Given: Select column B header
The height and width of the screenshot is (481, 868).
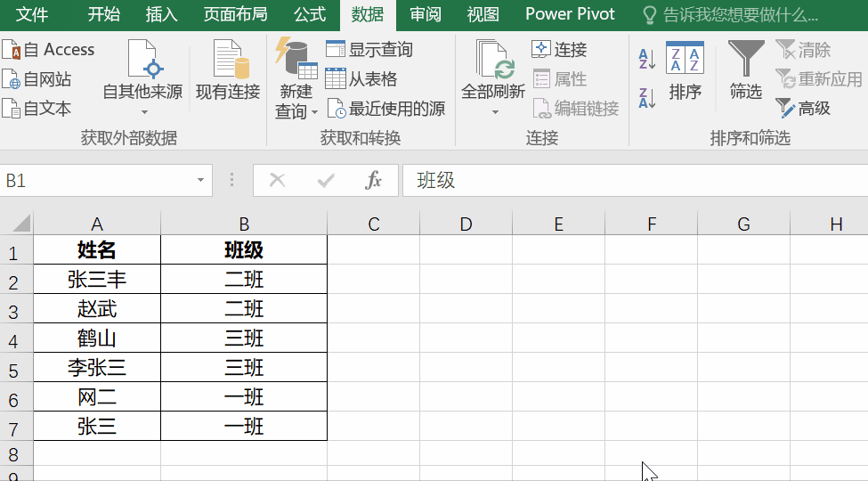Looking at the screenshot, I should pos(244,224).
